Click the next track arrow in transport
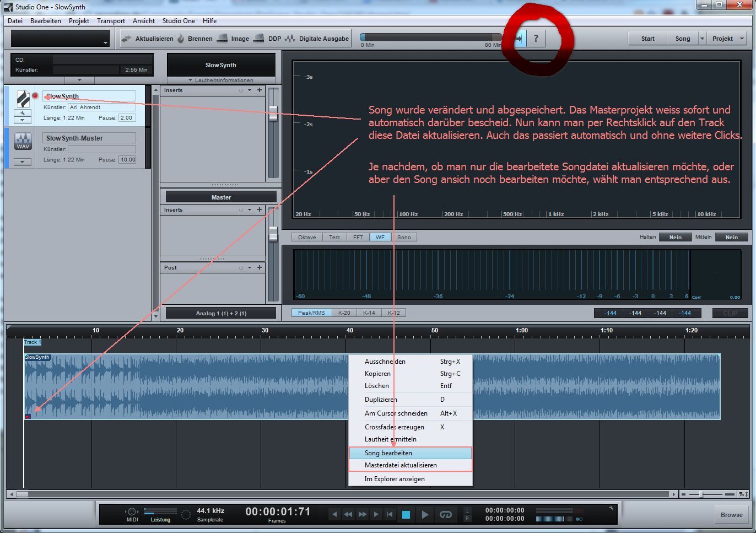This screenshot has height=533, width=756. (376, 514)
